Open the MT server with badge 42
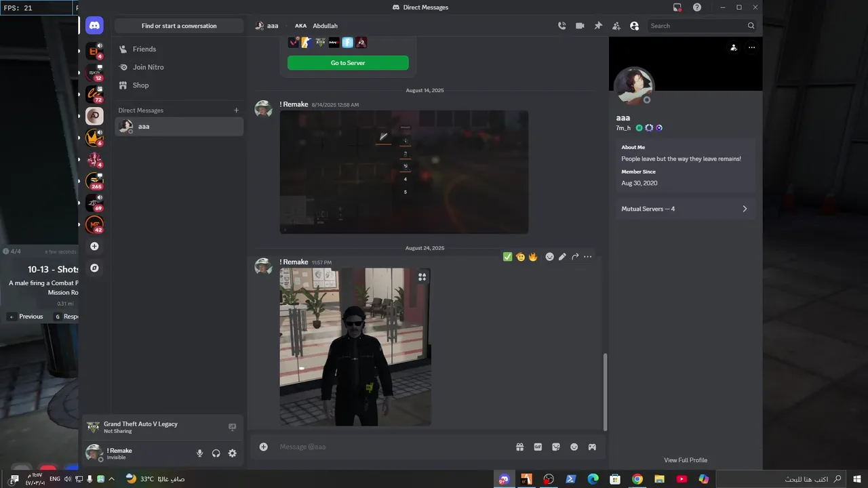Screen dimensions: 868x488 (x=94, y=224)
